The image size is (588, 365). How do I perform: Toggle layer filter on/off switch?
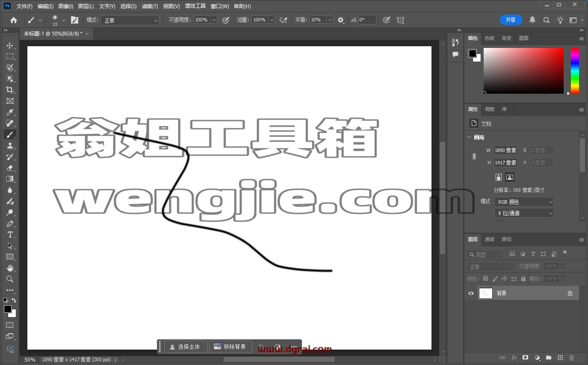click(x=565, y=253)
